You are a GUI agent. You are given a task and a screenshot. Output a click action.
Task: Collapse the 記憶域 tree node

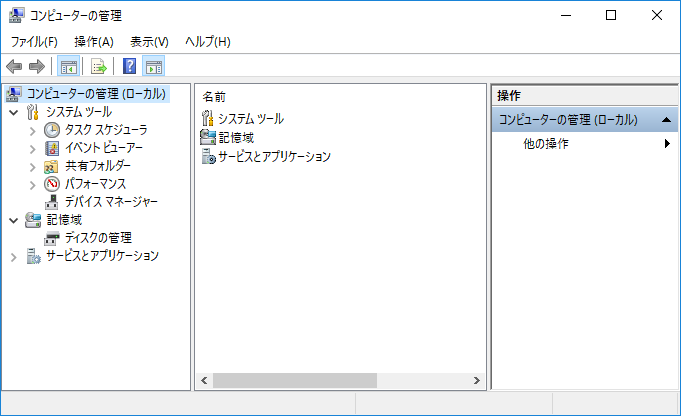click(x=13, y=220)
